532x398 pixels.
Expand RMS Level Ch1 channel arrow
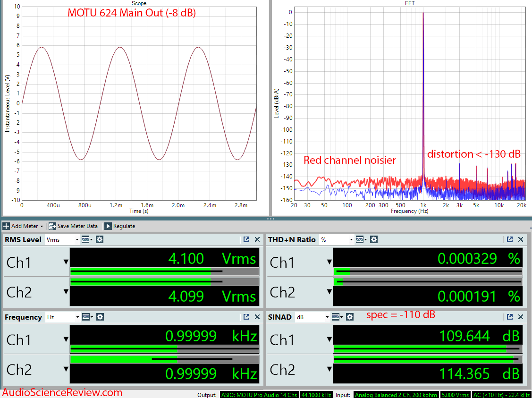click(66, 262)
